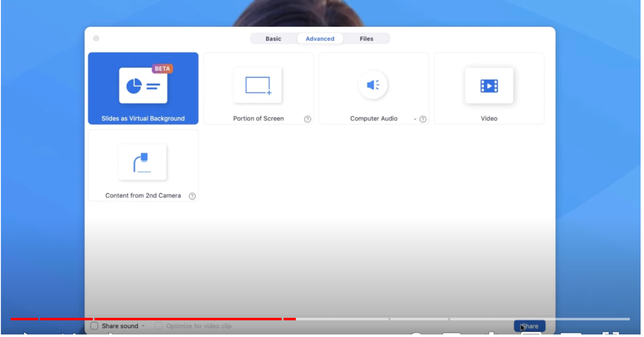Viewport: 644px width, 337px height.
Task: Switch to the Files tab
Action: coord(366,39)
